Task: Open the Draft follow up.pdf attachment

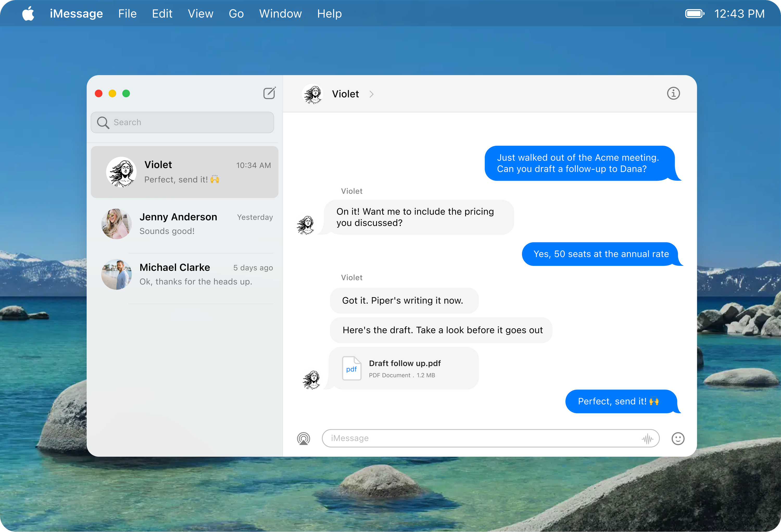Action: 403,368
